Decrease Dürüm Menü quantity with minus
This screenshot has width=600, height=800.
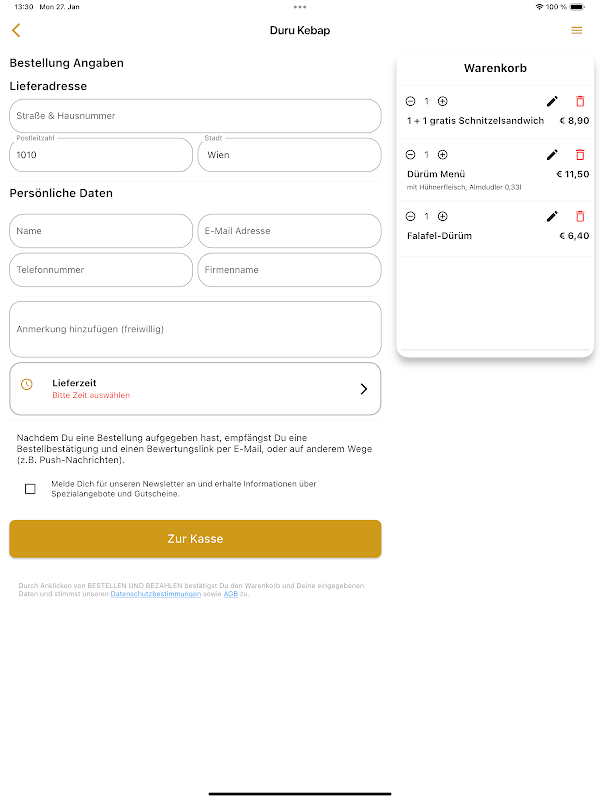[x=410, y=155]
